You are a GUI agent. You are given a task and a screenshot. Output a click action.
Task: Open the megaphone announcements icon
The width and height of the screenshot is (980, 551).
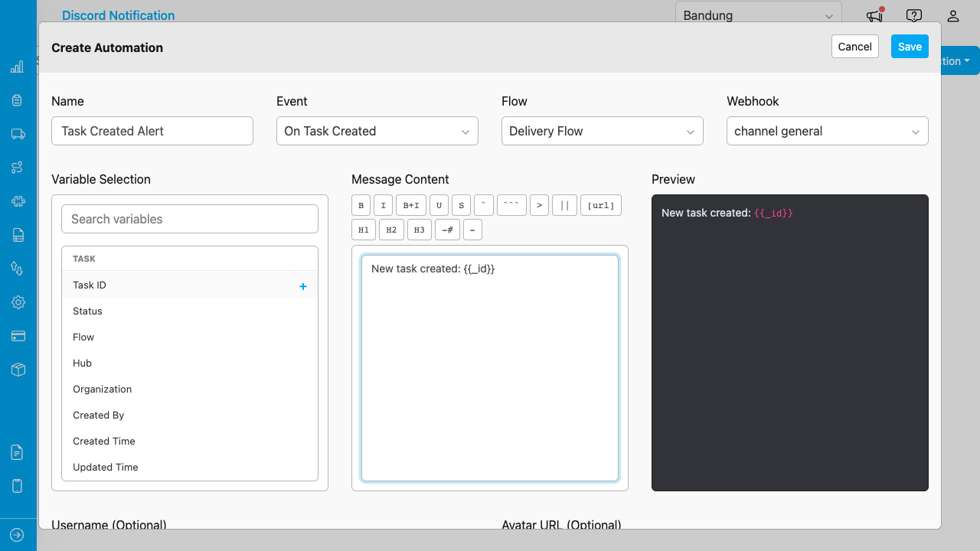[x=874, y=15]
